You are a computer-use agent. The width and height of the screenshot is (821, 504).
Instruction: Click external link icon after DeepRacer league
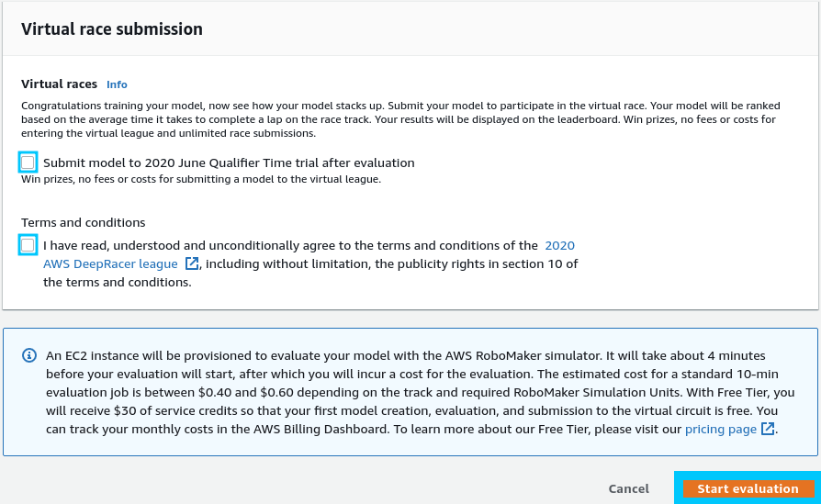point(192,264)
